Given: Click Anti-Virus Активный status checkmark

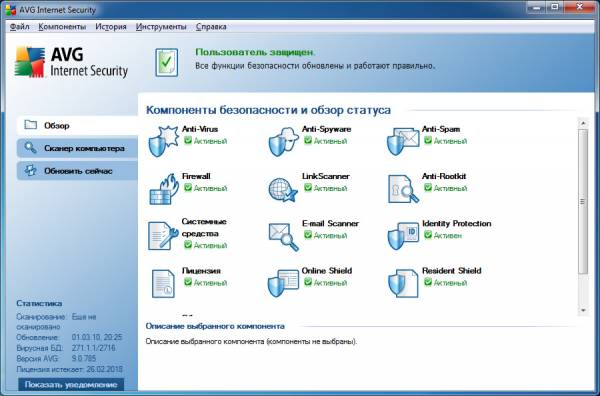Looking at the screenshot, I should pos(188,140).
